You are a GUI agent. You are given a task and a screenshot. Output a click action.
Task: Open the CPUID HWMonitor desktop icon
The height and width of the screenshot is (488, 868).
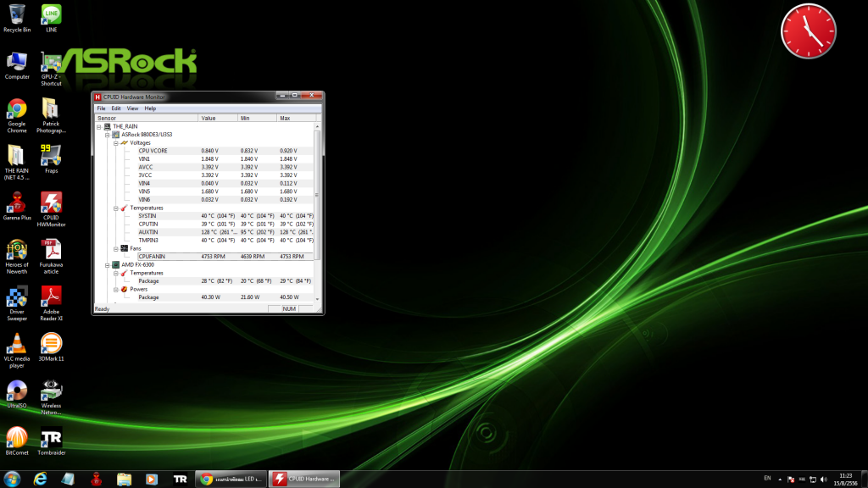[x=51, y=210]
